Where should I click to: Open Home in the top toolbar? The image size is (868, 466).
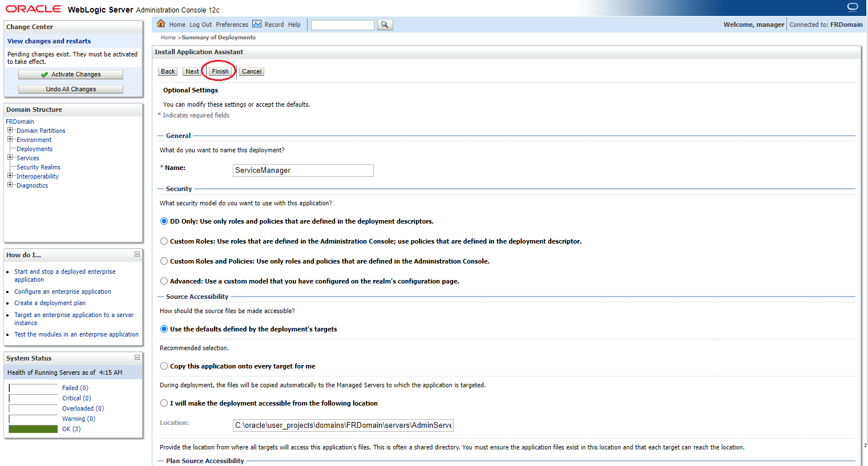coord(177,25)
